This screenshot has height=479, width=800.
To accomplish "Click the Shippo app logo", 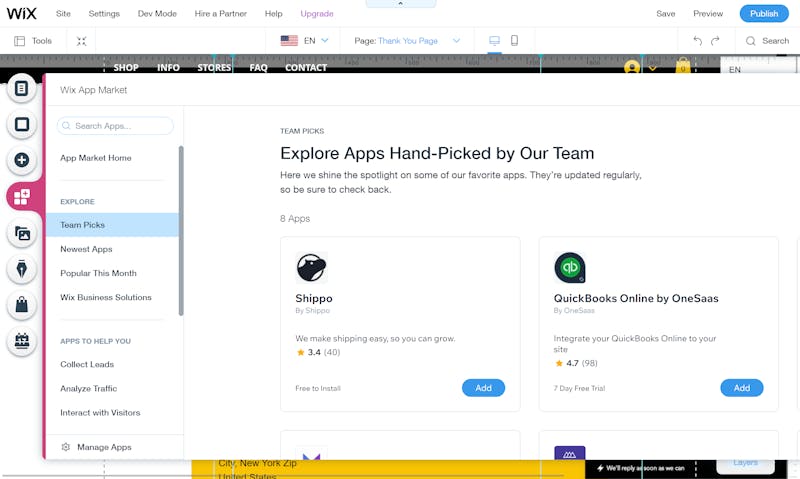I will pos(311,267).
